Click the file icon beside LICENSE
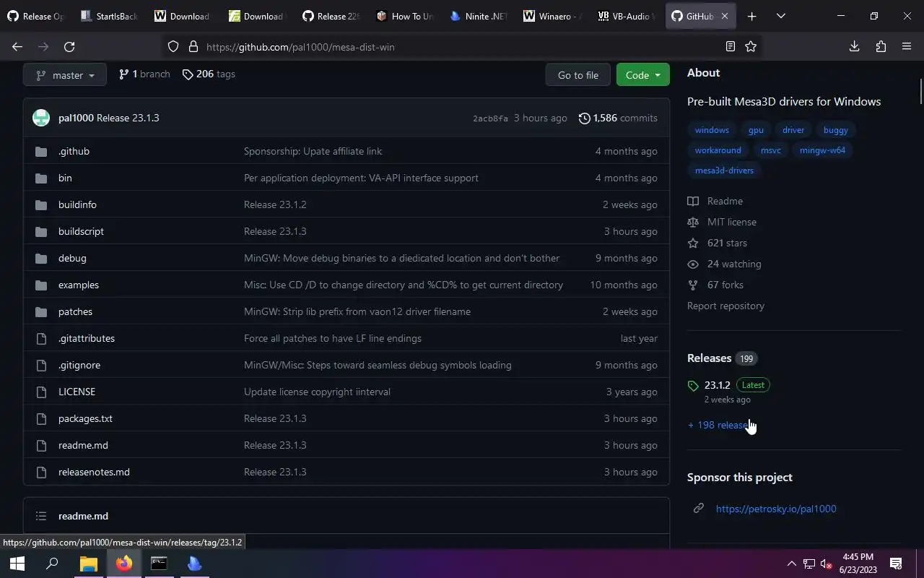The image size is (924, 578). point(41,392)
